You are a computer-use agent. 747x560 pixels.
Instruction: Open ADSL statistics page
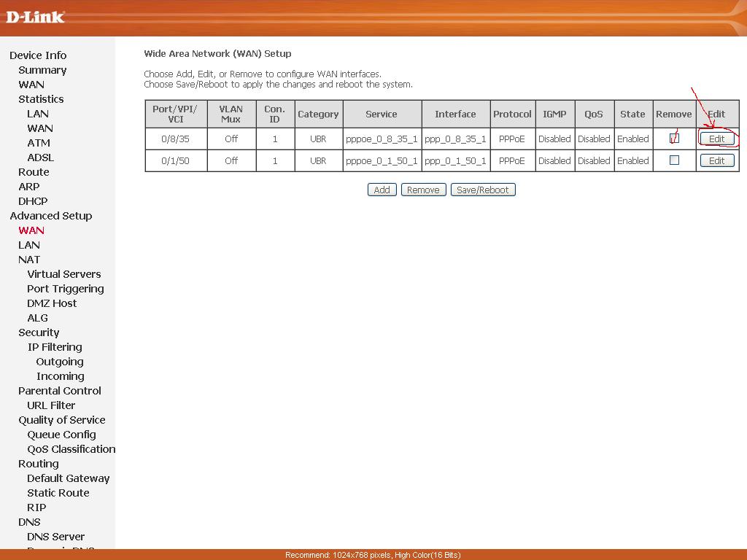(x=40, y=157)
